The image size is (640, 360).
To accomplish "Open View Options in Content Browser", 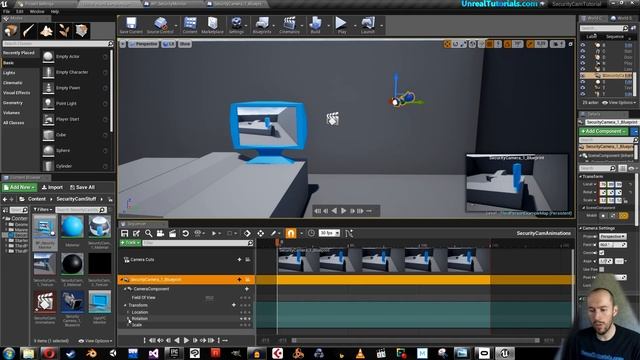I will point(95,341).
